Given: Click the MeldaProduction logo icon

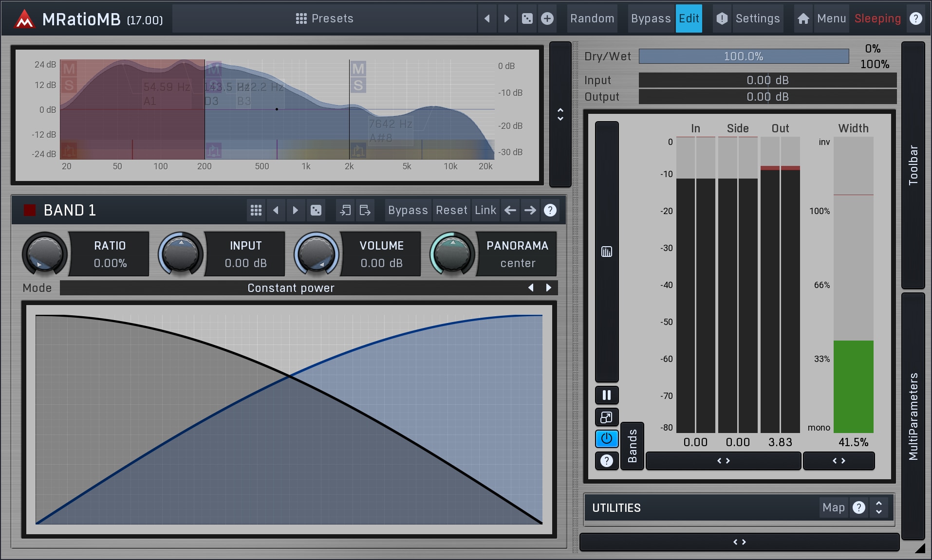Looking at the screenshot, I should pyautogui.click(x=24, y=19).
